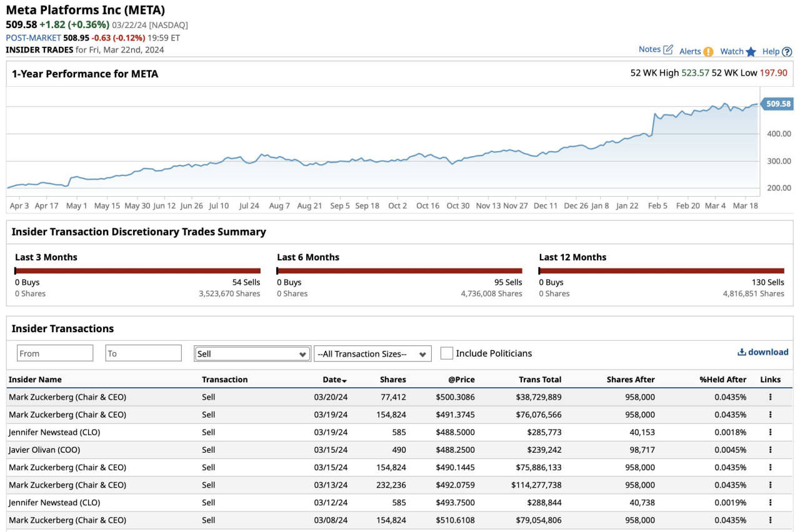Click the Shares column header
Screen dimensions: 800x532
click(x=392, y=380)
